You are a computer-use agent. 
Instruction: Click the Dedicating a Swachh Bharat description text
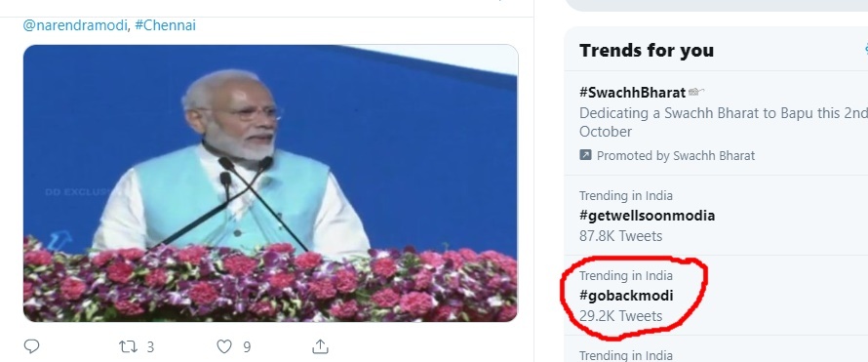pyautogui.click(x=724, y=122)
